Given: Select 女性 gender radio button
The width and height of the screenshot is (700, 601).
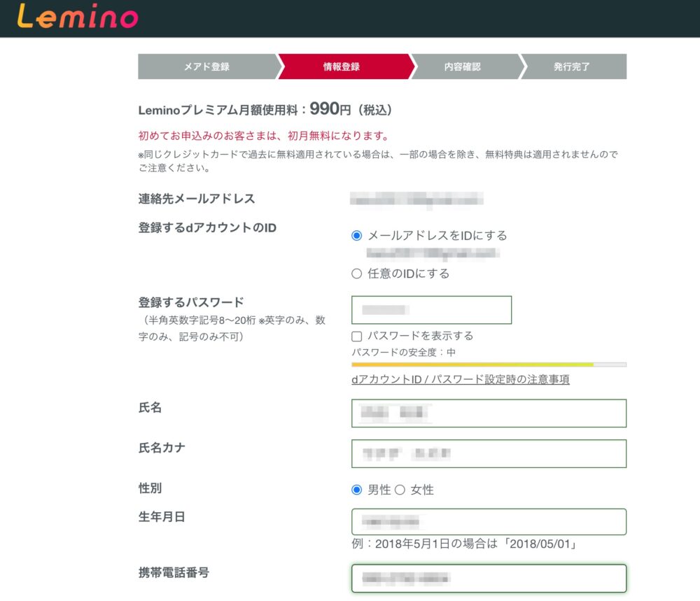Looking at the screenshot, I should tap(400, 490).
